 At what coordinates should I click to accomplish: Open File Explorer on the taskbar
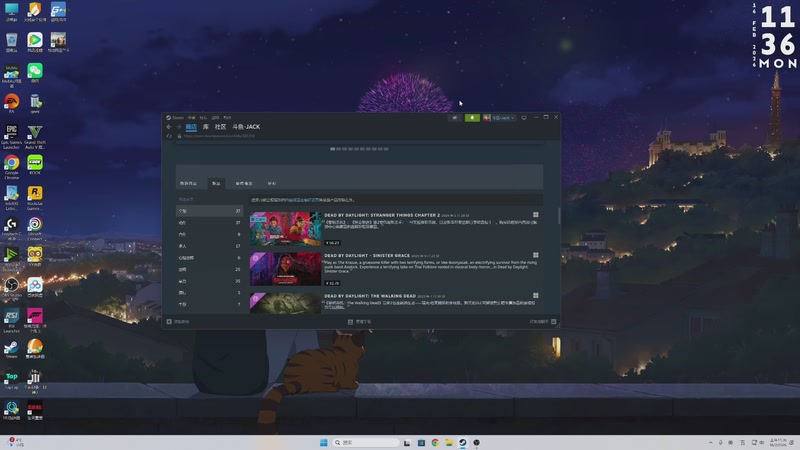pyautogui.click(x=448, y=442)
